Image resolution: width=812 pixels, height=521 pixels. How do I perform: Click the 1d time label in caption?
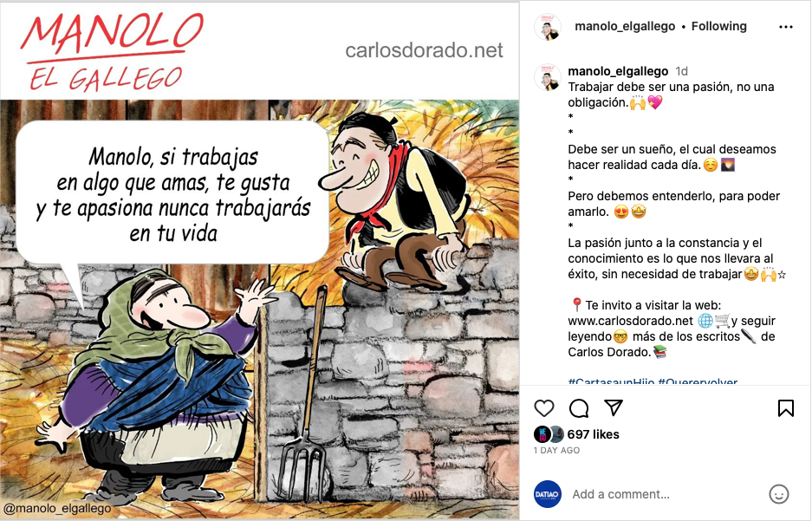click(681, 71)
